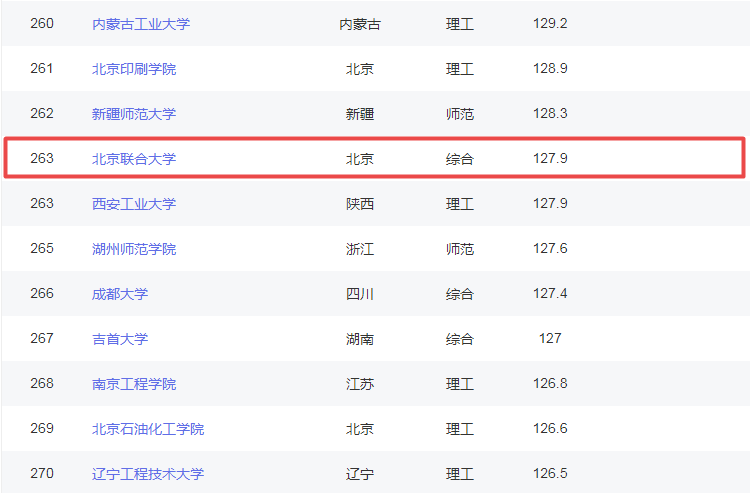This screenshot has width=750, height=493.
Task: Select 北京 region in 北京石油化工学院 row
Action: 360,428
